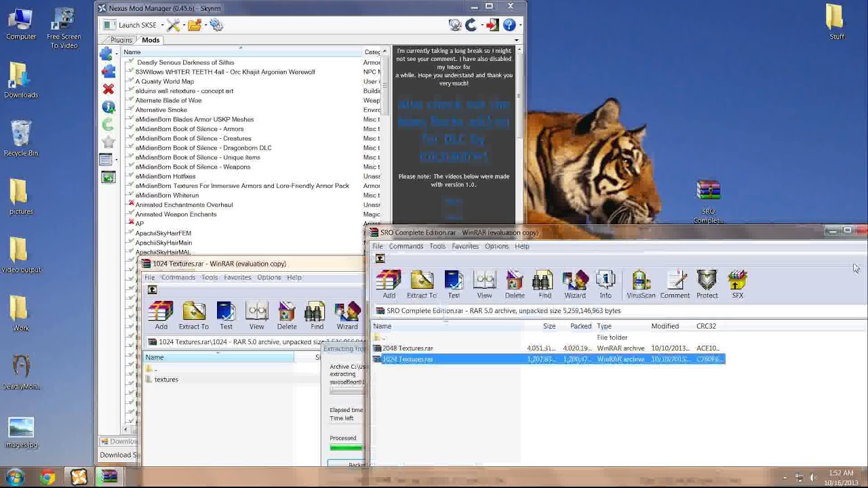Open NMM tools wrench-and-screwdriver icon
Image resolution: width=868 pixels, height=488 pixels.
pos(173,25)
